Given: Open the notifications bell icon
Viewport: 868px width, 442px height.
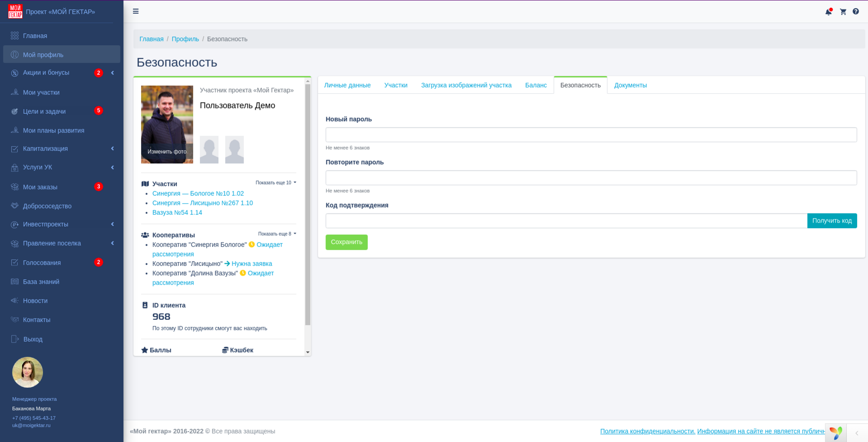Looking at the screenshot, I should (x=829, y=12).
